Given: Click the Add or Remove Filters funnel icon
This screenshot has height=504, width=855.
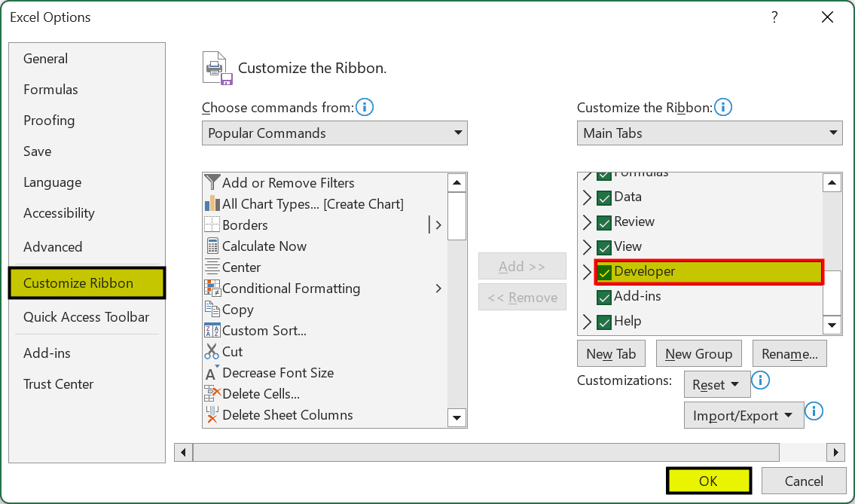Looking at the screenshot, I should (x=212, y=182).
